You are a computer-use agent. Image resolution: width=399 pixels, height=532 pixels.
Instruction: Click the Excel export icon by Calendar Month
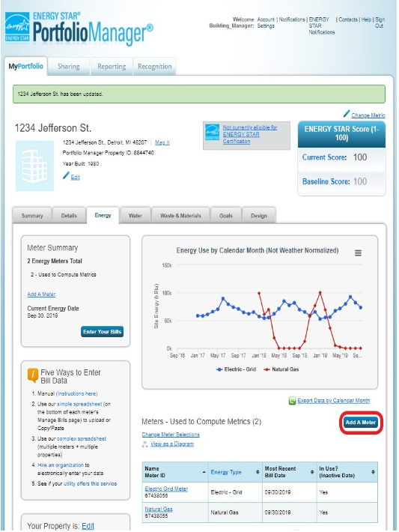292,401
